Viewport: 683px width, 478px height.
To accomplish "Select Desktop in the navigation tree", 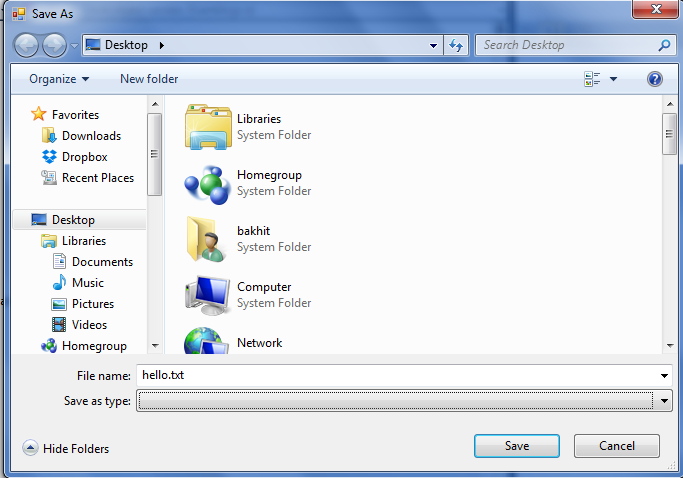I will tap(79, 220).
